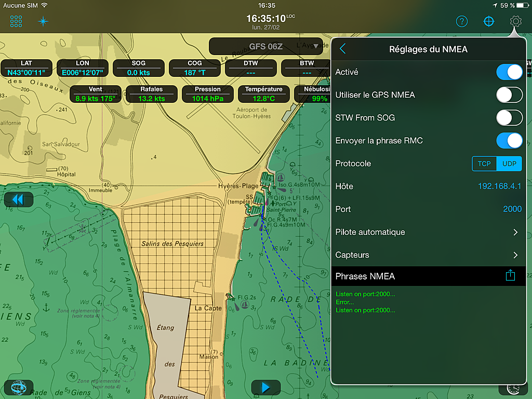Select the UDP protocol
Image resolution: width=532 pixels, height=399 pixels.
(509, 164)
